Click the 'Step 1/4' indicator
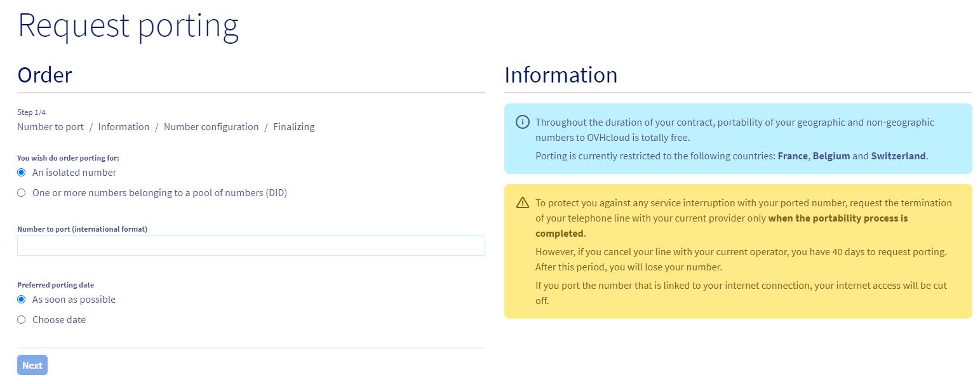This screenshot has height=384, width=980. point(31,112)
